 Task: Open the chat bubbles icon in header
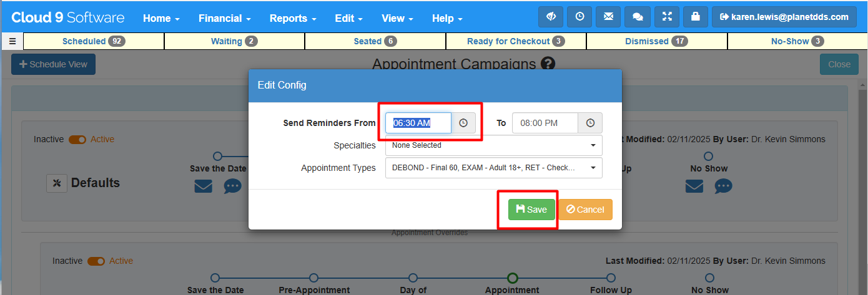click(x=638, y=17)
